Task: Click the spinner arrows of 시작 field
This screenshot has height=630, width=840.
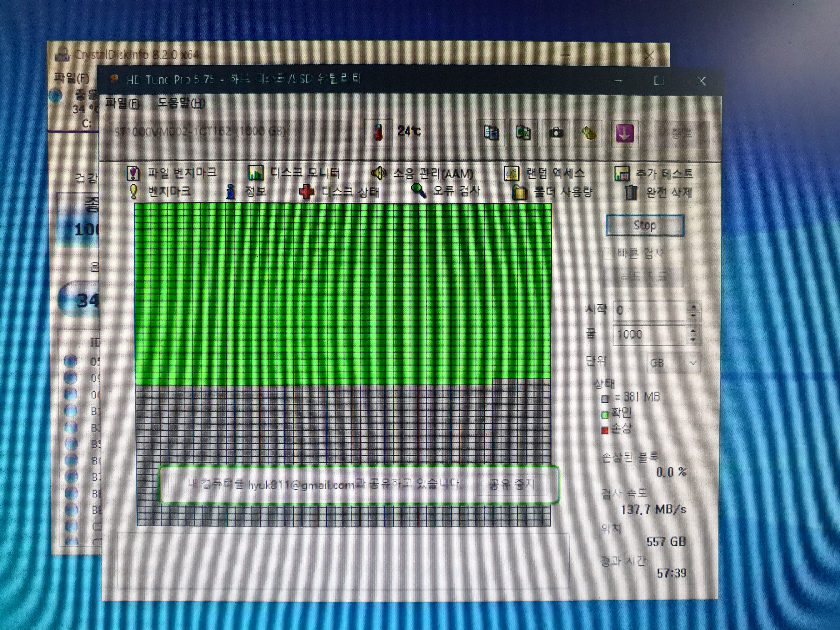Action: [694, 311]
